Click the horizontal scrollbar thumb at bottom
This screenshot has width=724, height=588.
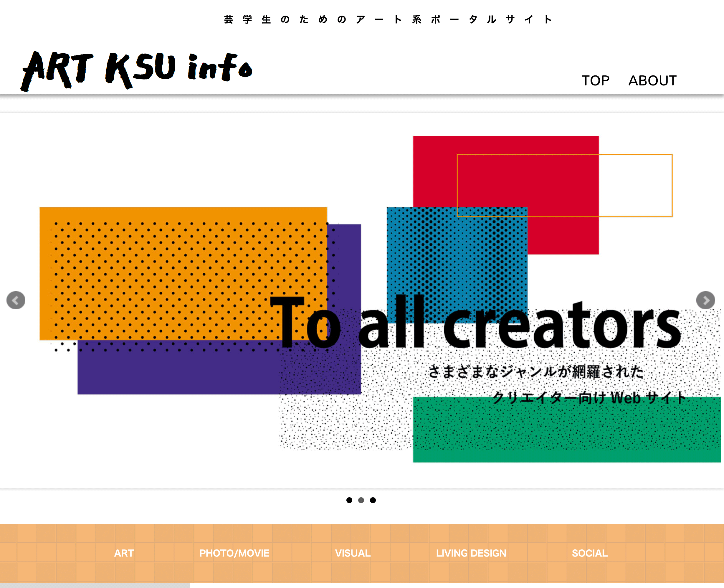click(95, 585)
